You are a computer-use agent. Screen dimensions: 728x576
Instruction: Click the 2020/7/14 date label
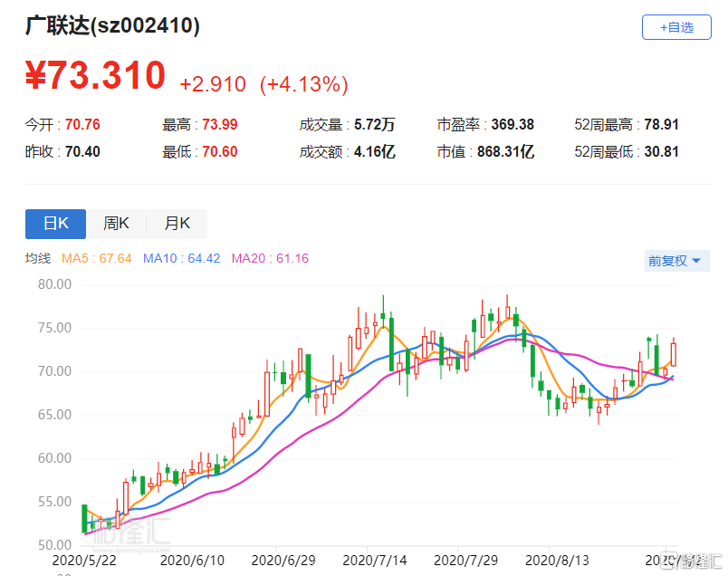pos(375,561)
